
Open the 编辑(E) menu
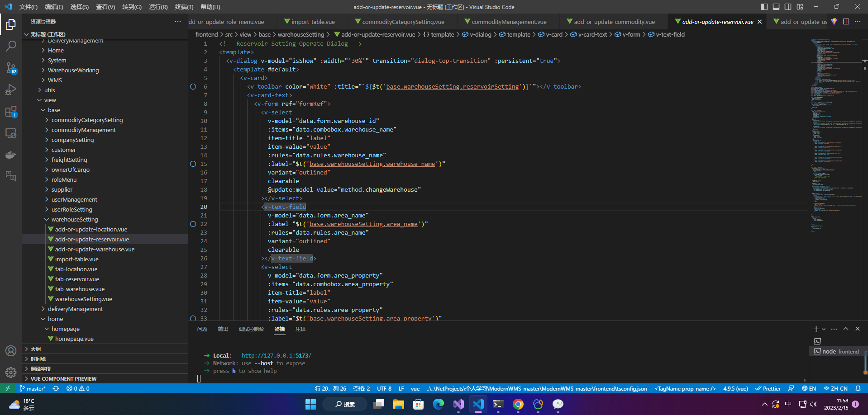(x=54, y=7)
